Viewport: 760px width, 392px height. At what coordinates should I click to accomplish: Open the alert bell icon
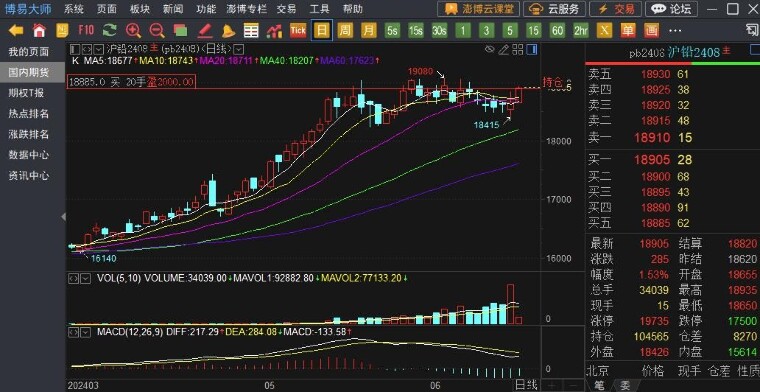228,31
